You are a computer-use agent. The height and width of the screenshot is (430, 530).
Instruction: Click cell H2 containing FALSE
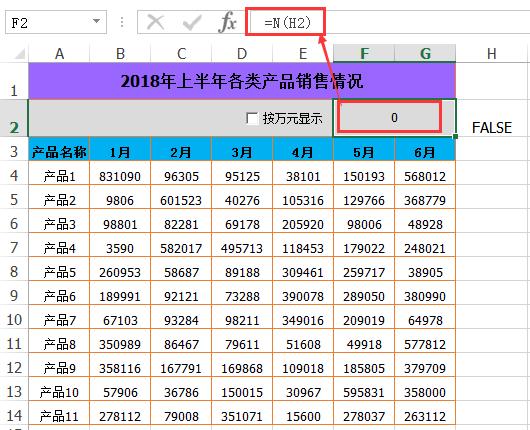[492, 118]
